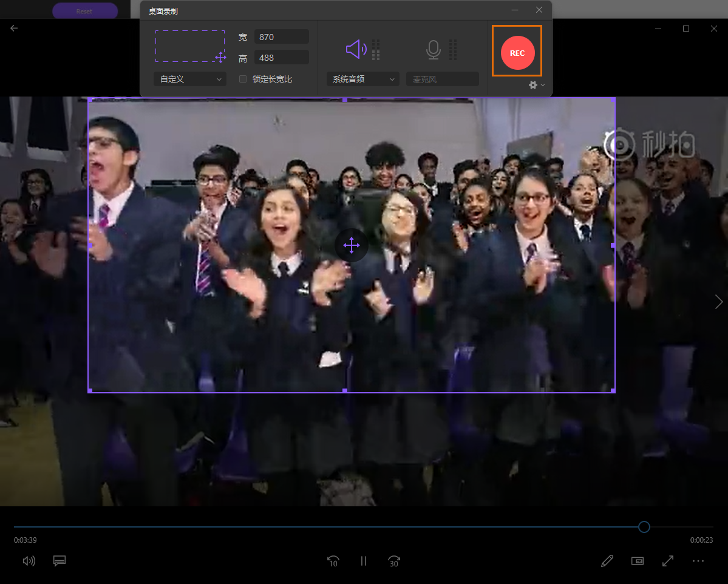Open the player's more options menu
Viewport: 728px width, 584px height.
(698, 561)
